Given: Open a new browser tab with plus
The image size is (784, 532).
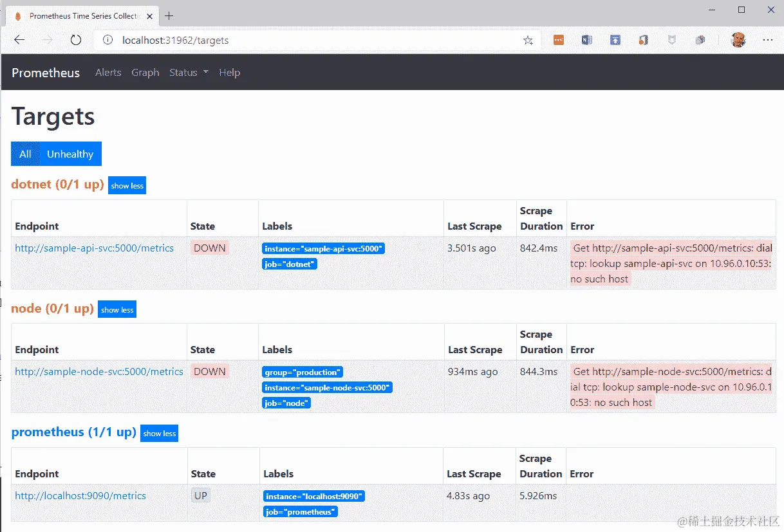Looking at the screenshot, I should tap(169, 15).
